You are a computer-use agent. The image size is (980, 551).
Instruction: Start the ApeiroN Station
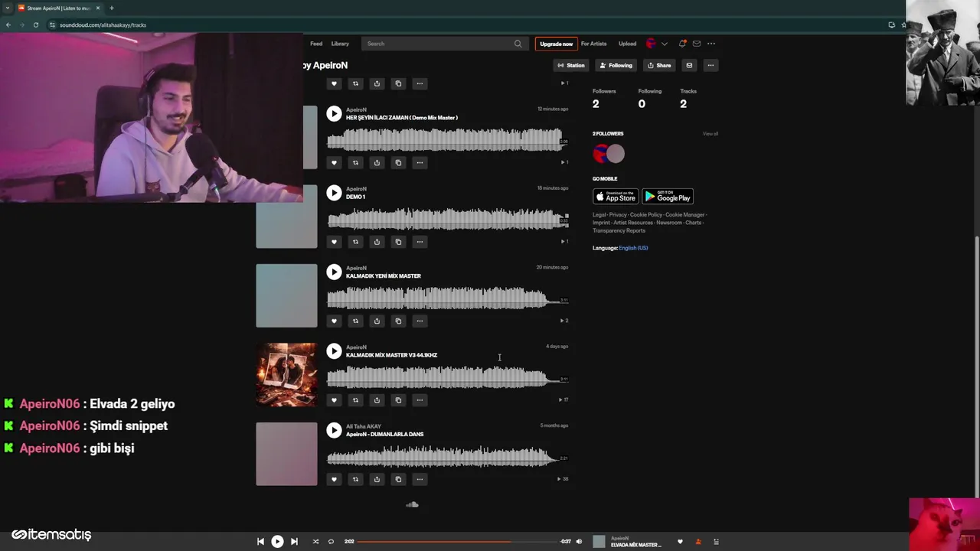[571, 65]
